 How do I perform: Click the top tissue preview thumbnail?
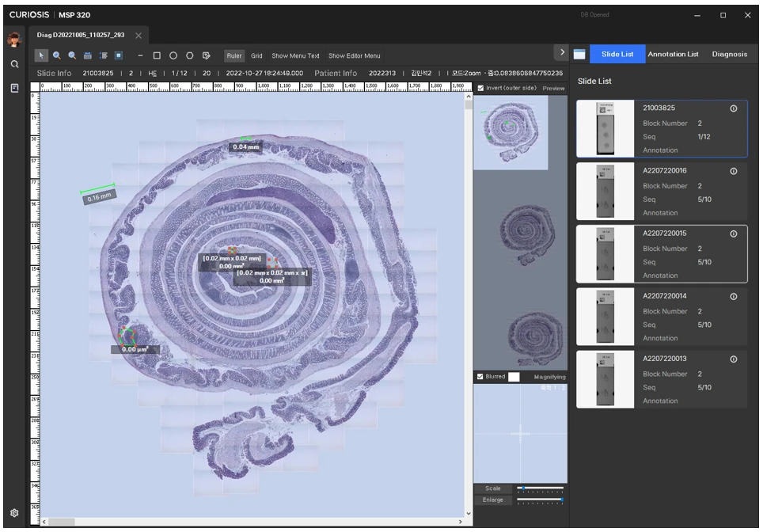(x=511, y=132)
